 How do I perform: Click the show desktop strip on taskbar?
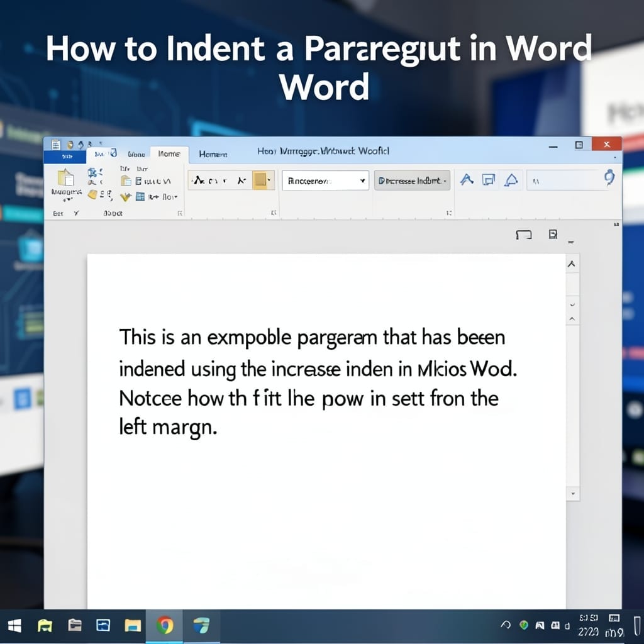coord(638,626)
